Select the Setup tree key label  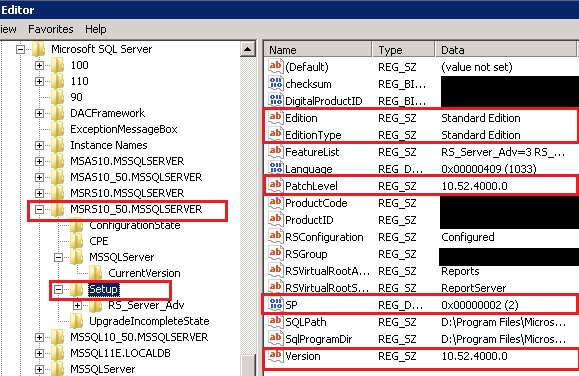click(103, 289)
